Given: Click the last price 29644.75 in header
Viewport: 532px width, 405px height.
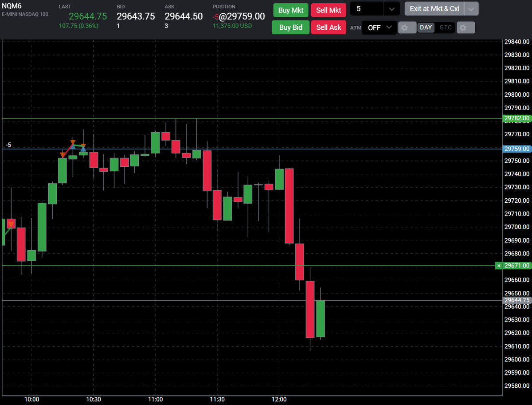Looking at the screenshot, I should pyautogui.click(x=88, y=16).
